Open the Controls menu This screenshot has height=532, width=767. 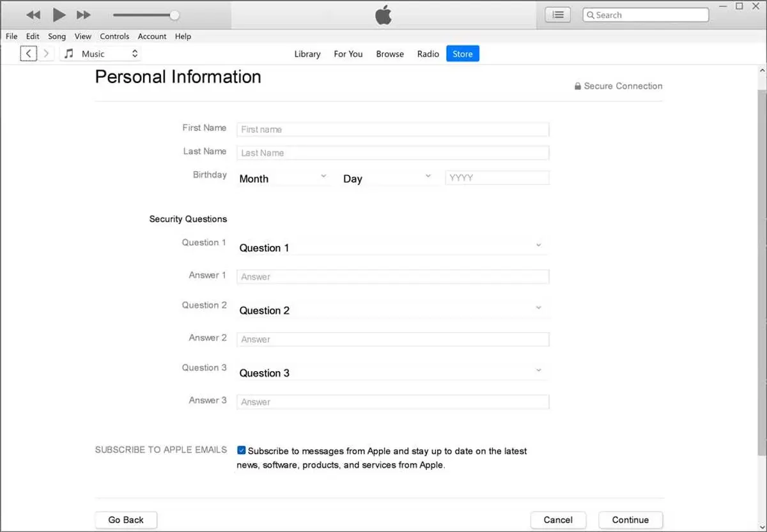pyautogui.click(x=114, y=36)
